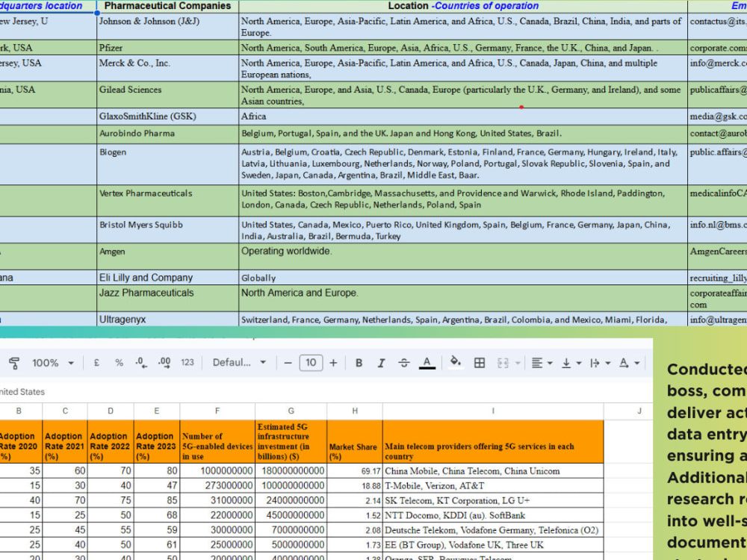Viewport: 747px width, 560px height.
Task: Click the 'Globally' location cell
Action: [463, 278]
